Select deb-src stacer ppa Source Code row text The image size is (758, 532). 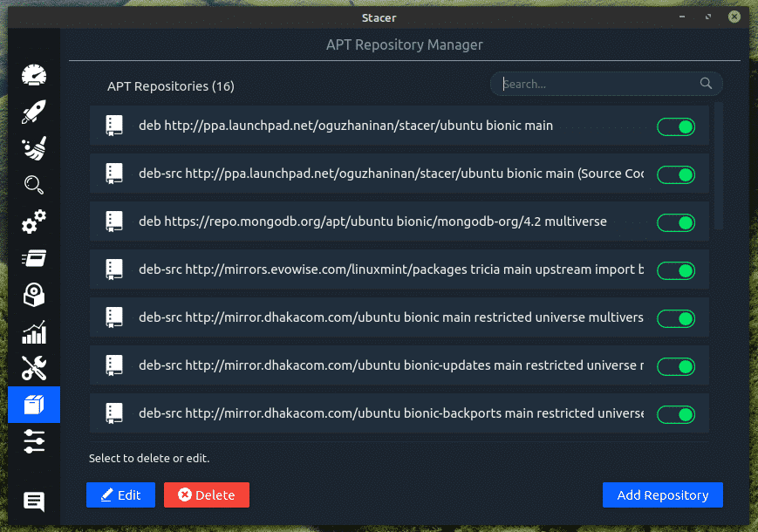click(391, 174)
